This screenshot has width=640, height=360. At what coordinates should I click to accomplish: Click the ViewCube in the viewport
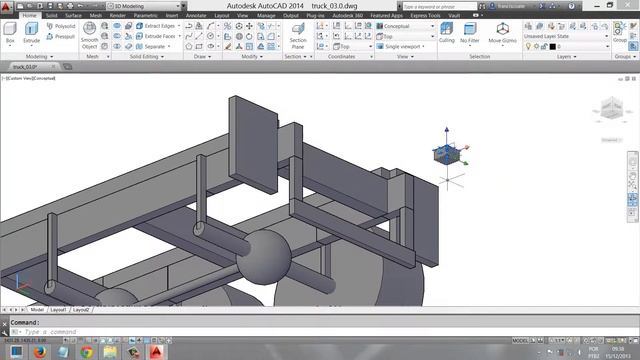click(x=611, y=109)
